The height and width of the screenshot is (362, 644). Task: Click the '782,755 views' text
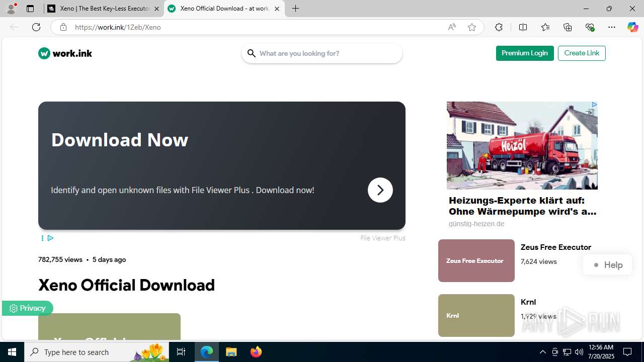pyautogui.click(x=60, y=259)
